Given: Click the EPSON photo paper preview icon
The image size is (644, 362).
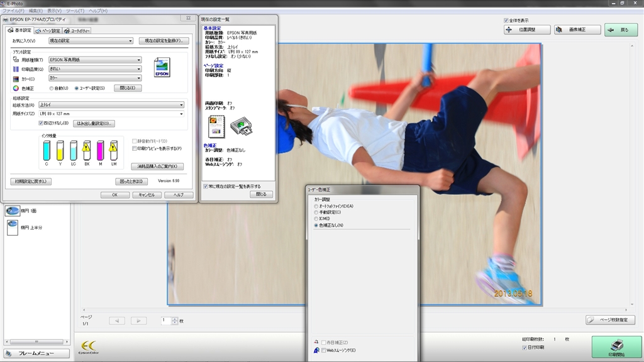Looking at the screenshot, I should 162,67.
